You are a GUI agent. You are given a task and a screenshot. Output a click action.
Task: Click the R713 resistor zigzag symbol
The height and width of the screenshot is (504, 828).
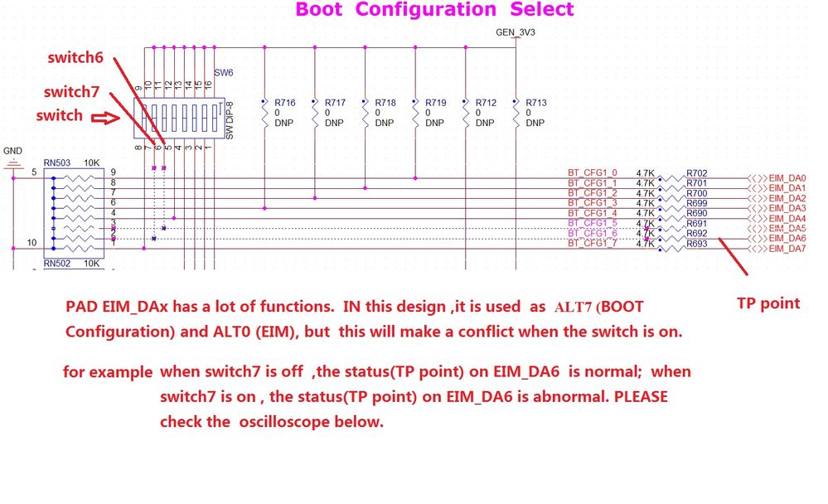(x=516, y=113)
